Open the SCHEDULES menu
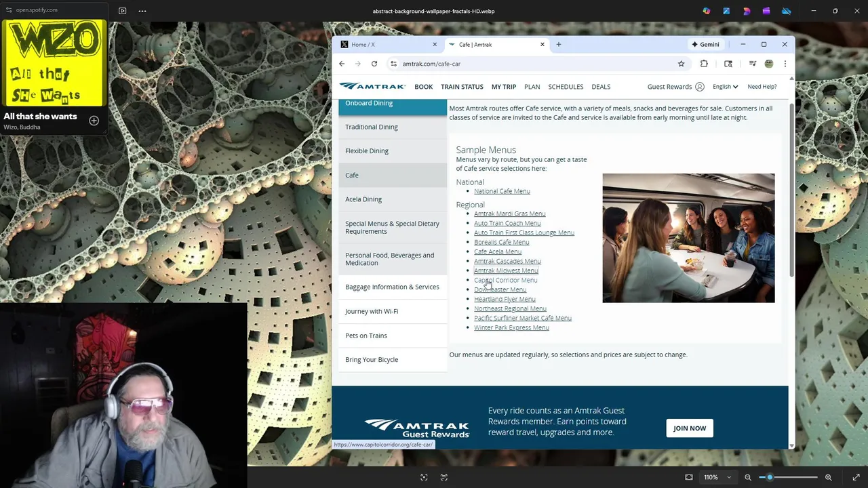868x488 pixels. pos(566,87)
